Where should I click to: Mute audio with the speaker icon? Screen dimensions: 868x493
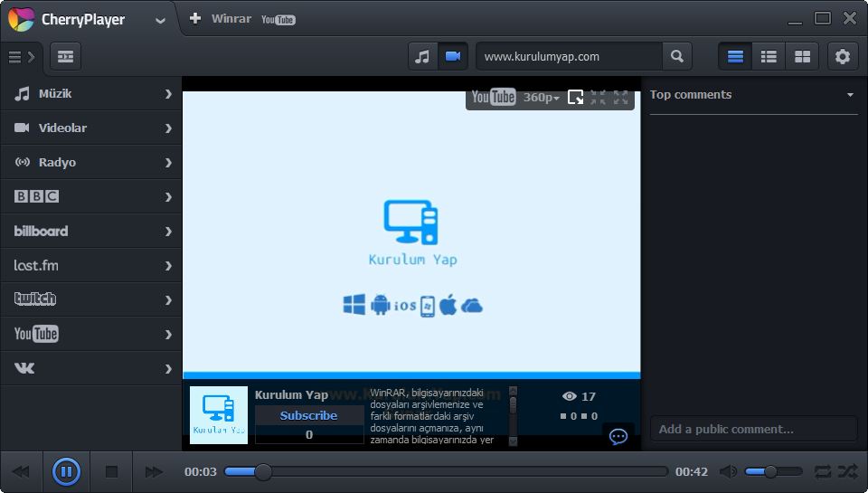728,472
